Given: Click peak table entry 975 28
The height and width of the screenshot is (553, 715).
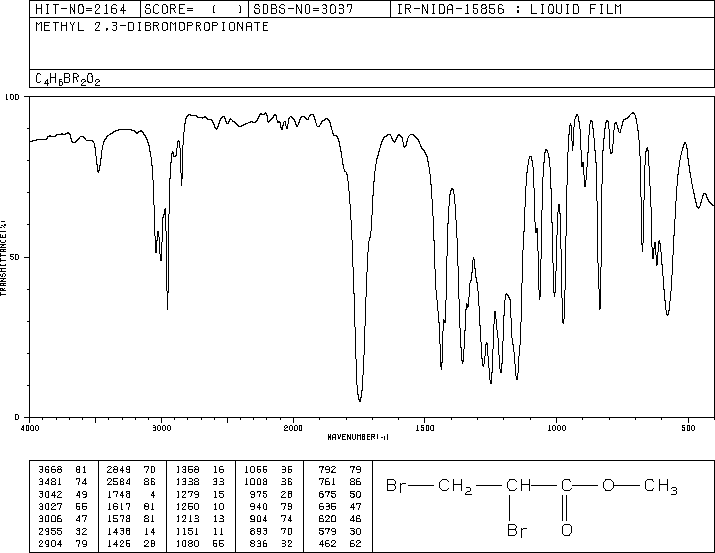Looking at the screenshot, I should click(x=271, y=494).
